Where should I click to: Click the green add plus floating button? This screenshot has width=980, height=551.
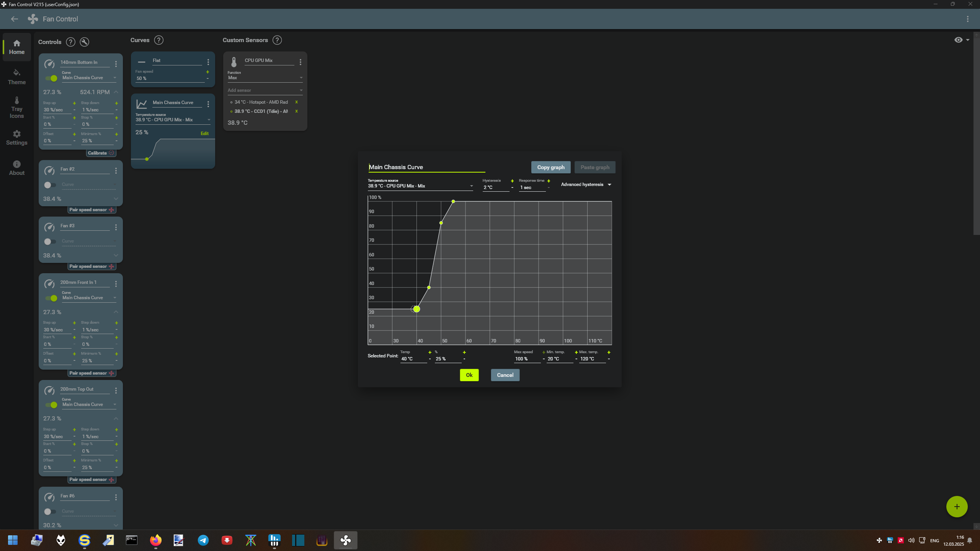tap(957, 507)
